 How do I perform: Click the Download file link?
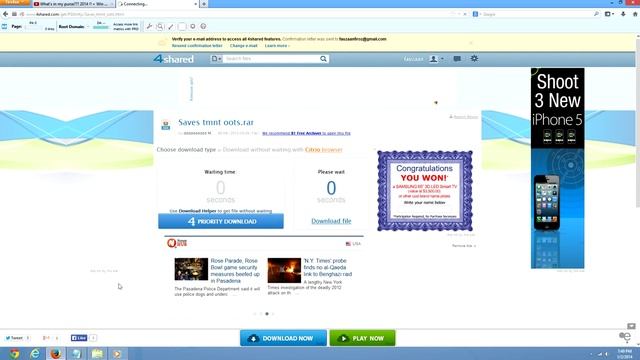tap(331, 221)
